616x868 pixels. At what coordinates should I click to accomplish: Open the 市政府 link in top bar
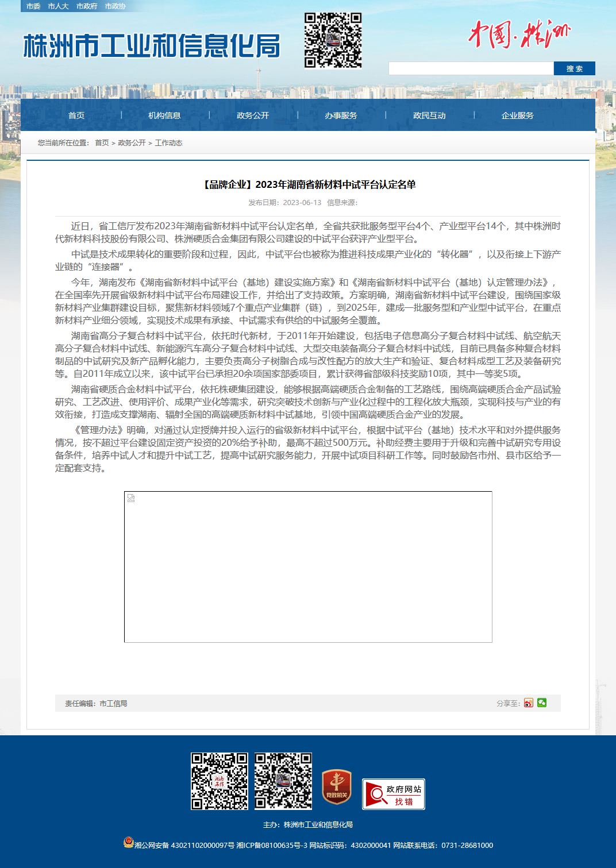pyautogui.click(x=87, y=6)
